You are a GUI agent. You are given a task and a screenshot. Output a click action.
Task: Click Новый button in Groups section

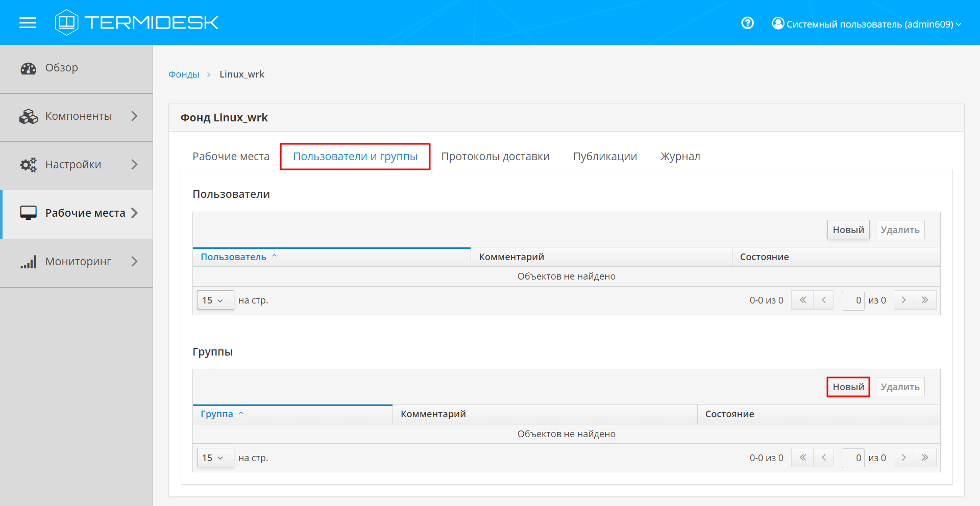tap(848, 387)
